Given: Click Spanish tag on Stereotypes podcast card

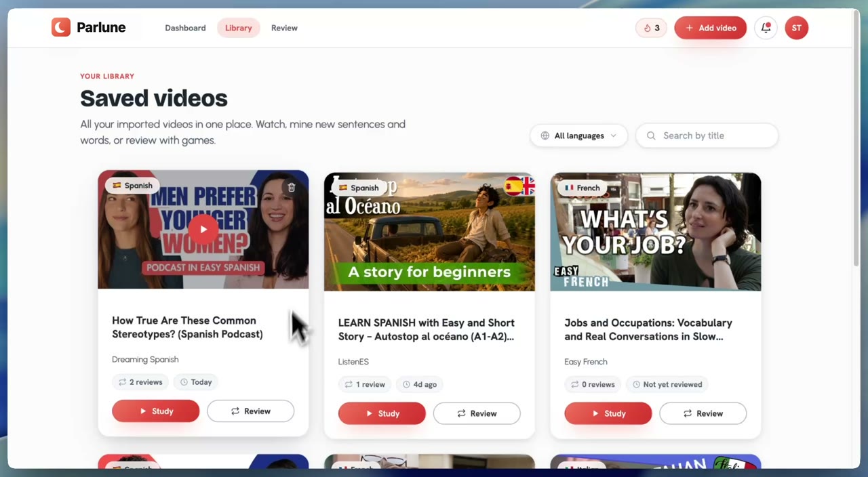Looking at the screenshot, I should tap(132, 185).
